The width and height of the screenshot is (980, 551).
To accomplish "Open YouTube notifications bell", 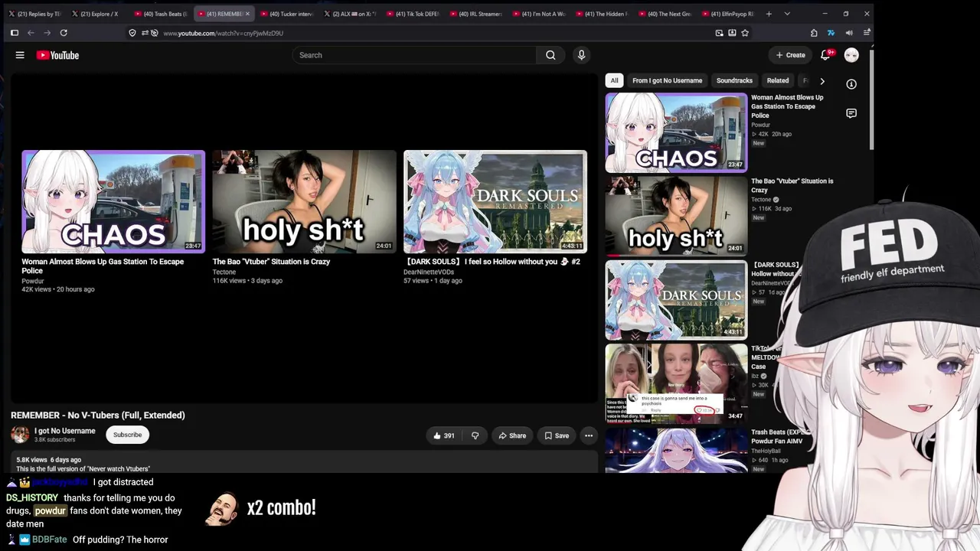I will pos(825,55).
